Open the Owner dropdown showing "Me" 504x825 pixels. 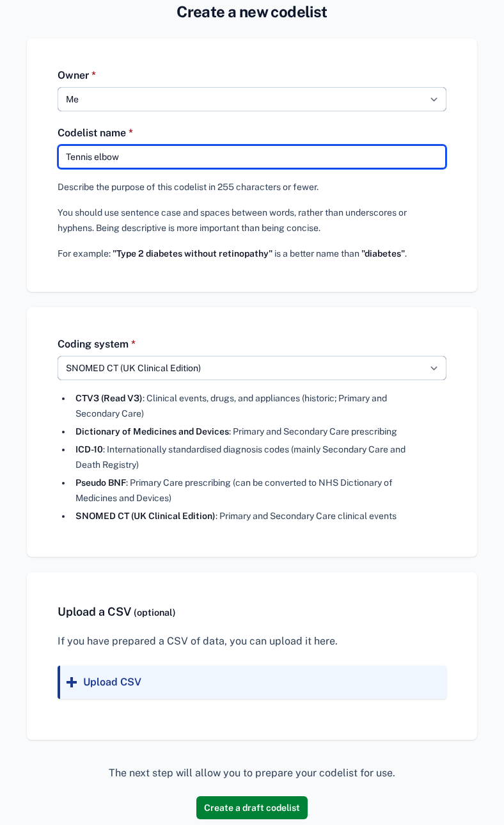click(x=243, y=99)
